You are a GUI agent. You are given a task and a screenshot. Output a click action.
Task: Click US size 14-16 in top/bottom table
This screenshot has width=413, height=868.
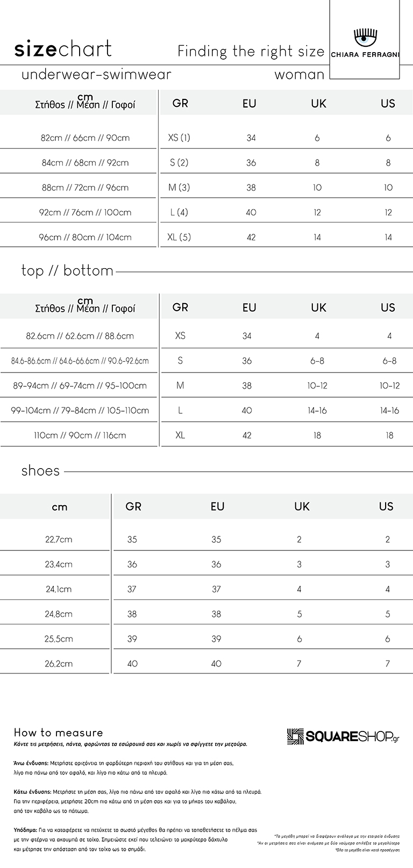389,411
